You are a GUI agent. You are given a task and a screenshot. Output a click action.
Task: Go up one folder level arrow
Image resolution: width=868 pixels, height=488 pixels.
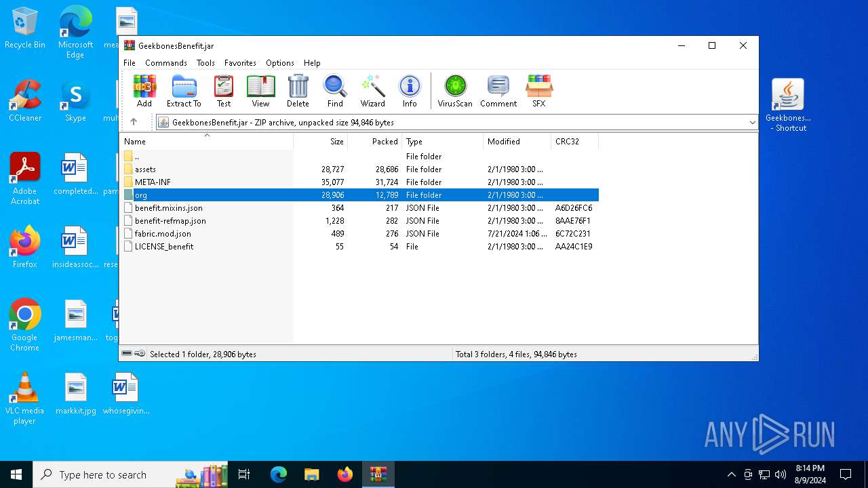point(134,122)
